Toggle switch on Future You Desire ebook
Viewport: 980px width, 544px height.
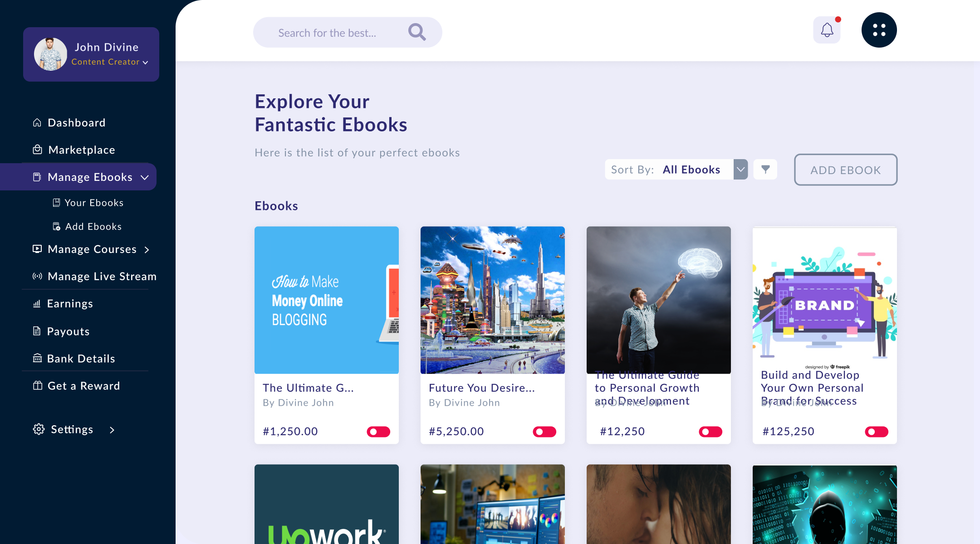[544, 432]
